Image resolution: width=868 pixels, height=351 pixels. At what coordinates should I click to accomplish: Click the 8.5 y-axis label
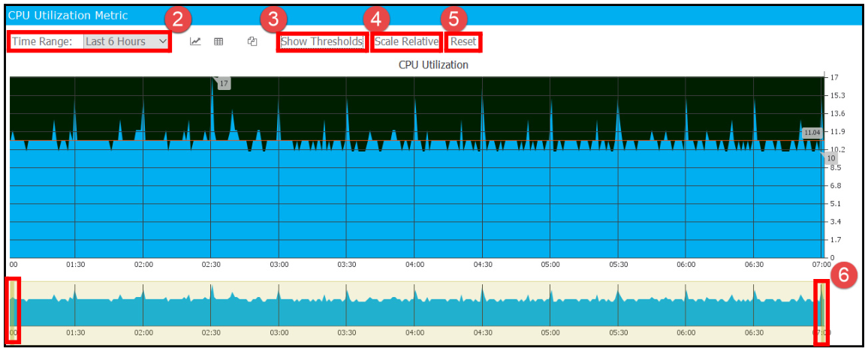(835, 167)
